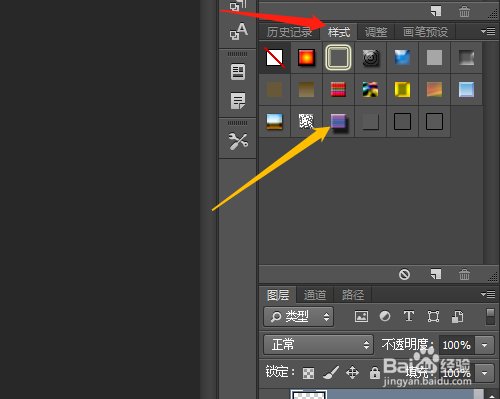Lock transparent pixels checkerboard icon
The height and width of the screenshot is (399, 500).
[308, 373]
